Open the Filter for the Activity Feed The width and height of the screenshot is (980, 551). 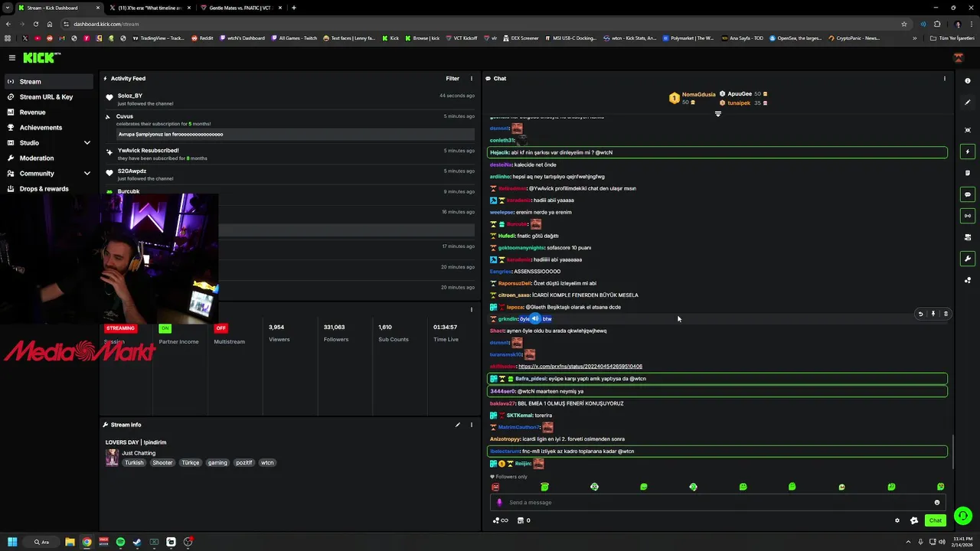point(452,78)
